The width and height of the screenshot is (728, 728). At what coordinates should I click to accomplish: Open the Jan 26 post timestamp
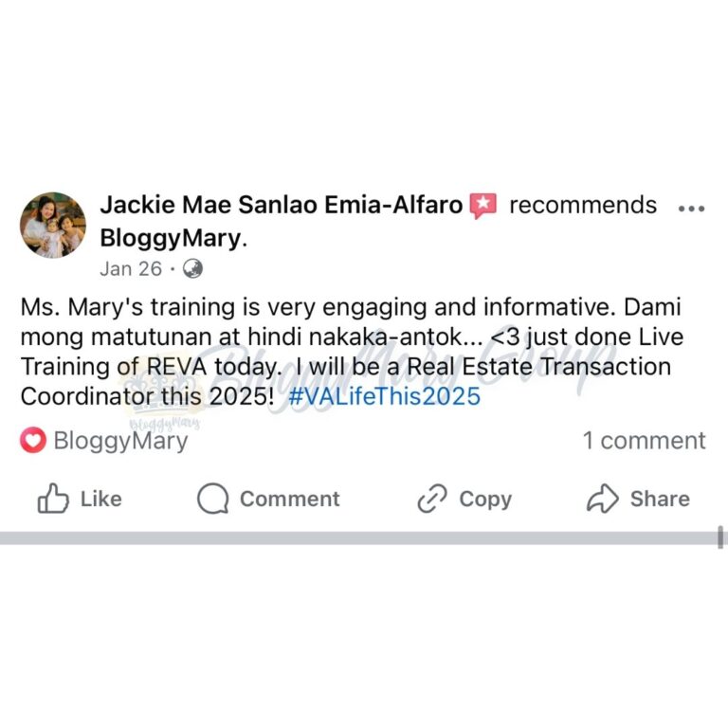pos(131,269)
